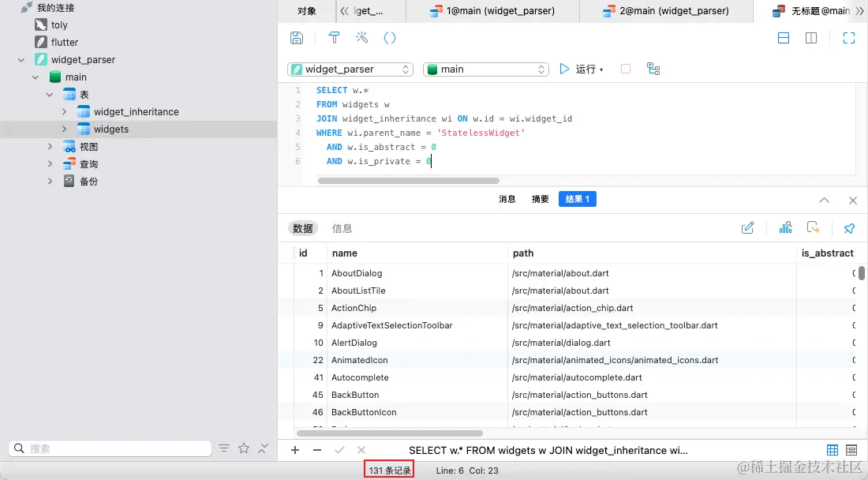This screenshot has height=480, width=868.
Task: Select the 结果 1 tab
Action: click(x=578, y=199)
